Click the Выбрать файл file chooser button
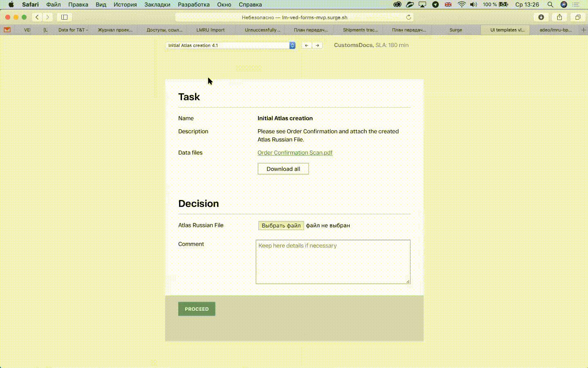The image size is (588, 368). coord(281,225)
